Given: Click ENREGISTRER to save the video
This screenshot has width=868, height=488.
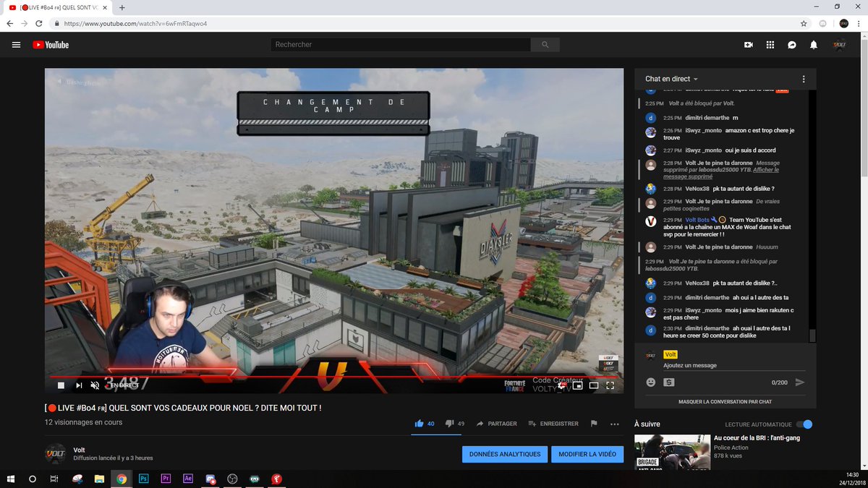Looking at the screenshot, I should 553,424.
